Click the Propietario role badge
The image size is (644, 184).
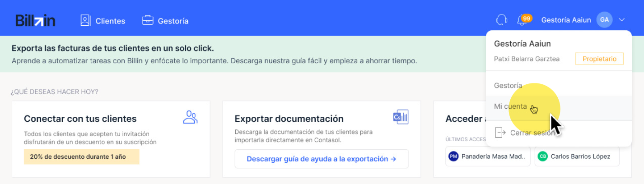tap(599, 59)
